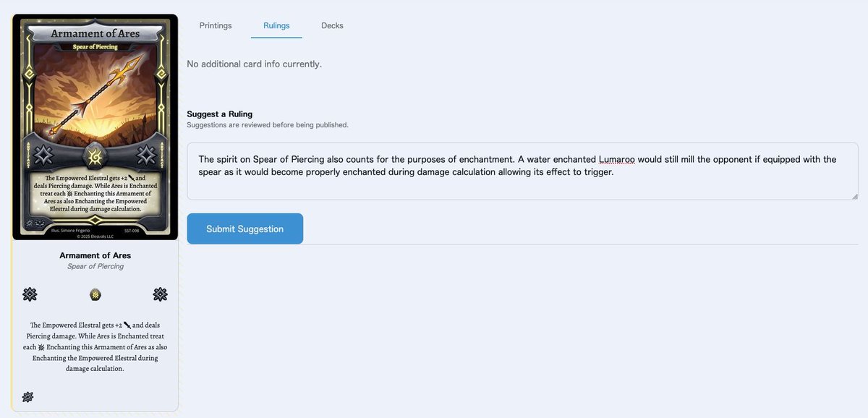Image resolution: width=868 pixels, height=418 pixels.
Task: Focus the ruling suggestion text area
Action: tap(522, 171)
